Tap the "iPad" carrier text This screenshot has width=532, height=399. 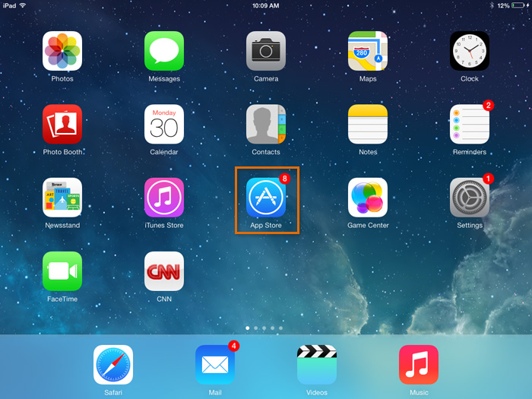point(9,5)
